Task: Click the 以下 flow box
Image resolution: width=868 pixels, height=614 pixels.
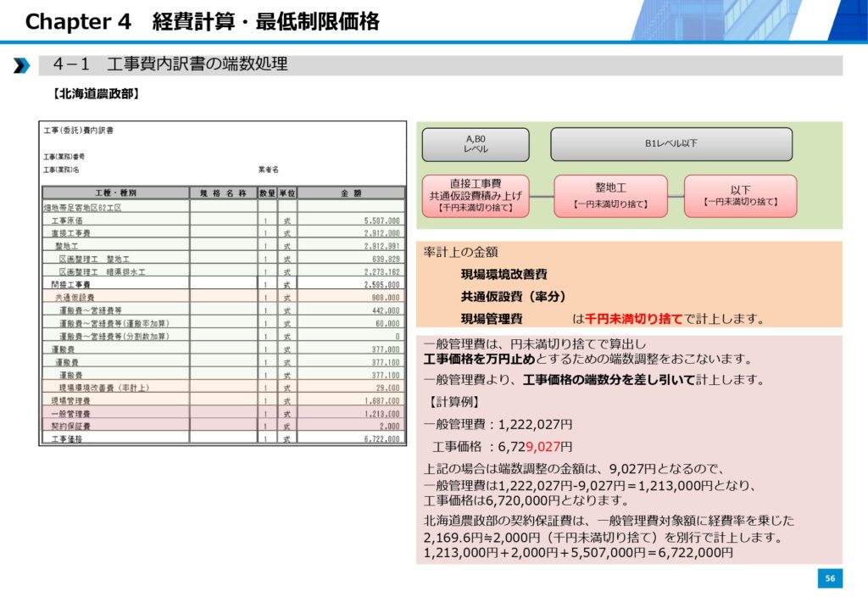Action: click(x=740, y=195)
